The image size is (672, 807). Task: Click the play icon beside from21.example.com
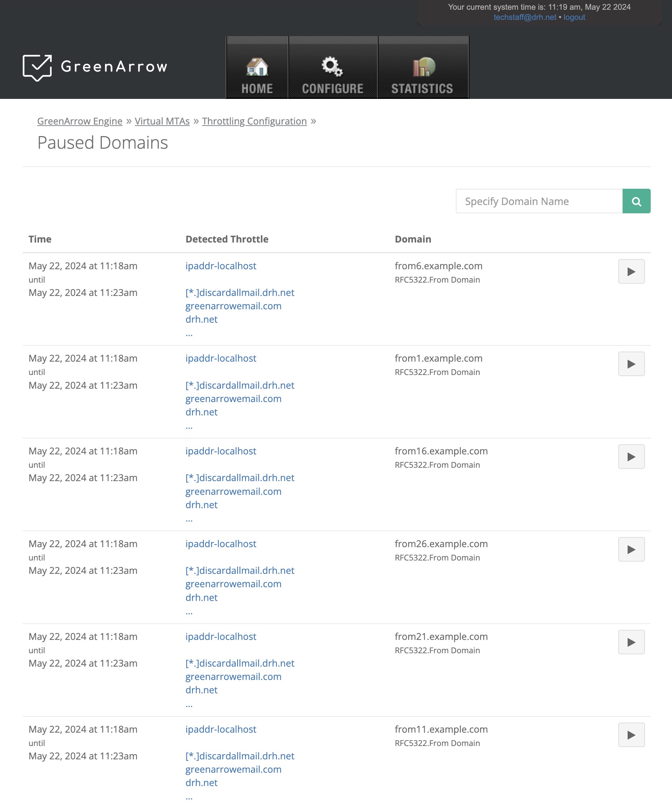tap(631, 642)
